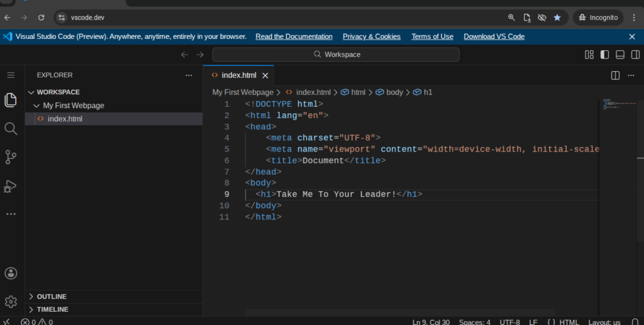Open the Accounts icon in activity bar
Image resolution: width=644 pixels, height=325 pixels.
pyautogui.click(x=10, y=273)
